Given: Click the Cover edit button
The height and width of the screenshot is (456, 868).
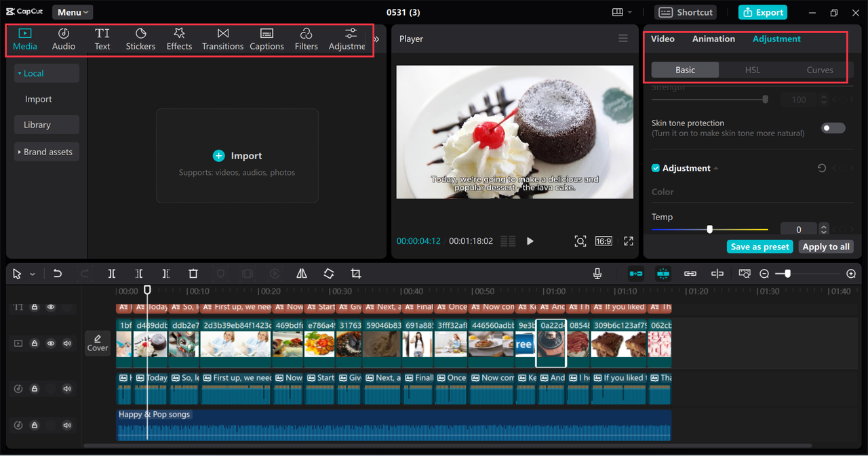Looking at the screenshot, I should [98, 343].
